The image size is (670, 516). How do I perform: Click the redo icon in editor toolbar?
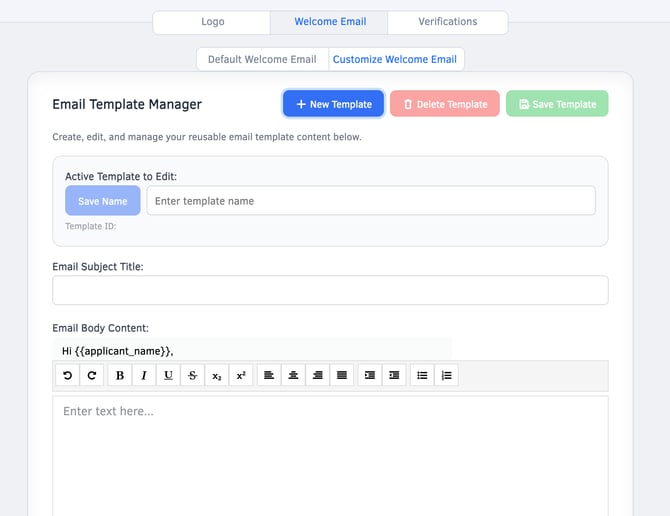click(92, 375)
